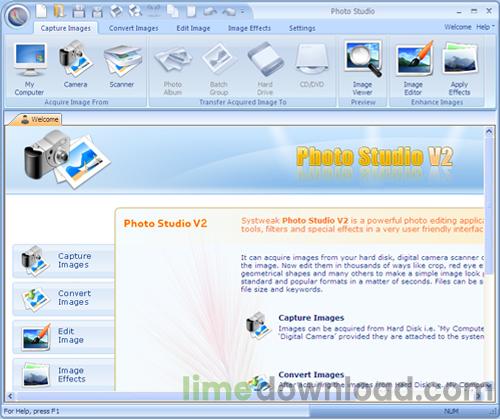Image resolution: width=500 pixels, height=420 pixels.
Task: Launch the Image Editor
Action: click(x=413, y=69)
